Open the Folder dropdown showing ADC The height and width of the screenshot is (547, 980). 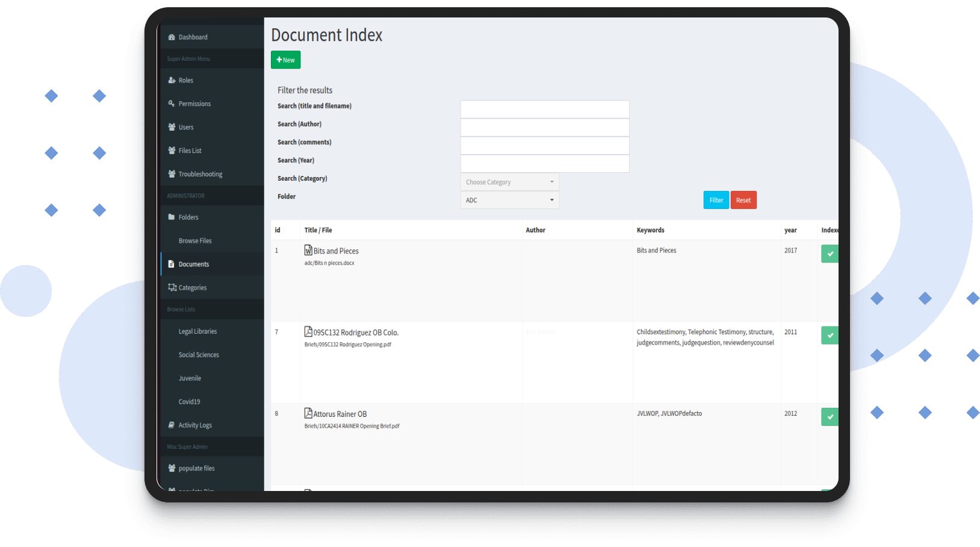click(510, 200)
